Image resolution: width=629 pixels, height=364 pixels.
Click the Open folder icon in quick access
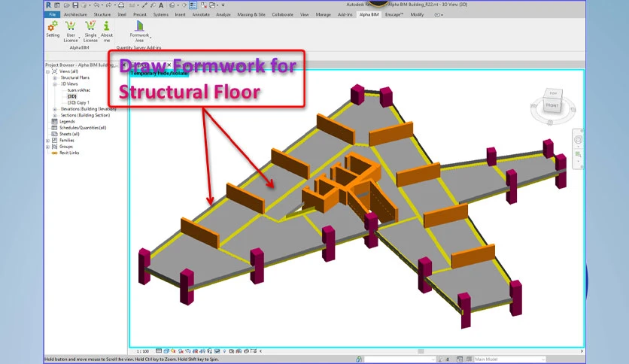[x=67, y=5]
